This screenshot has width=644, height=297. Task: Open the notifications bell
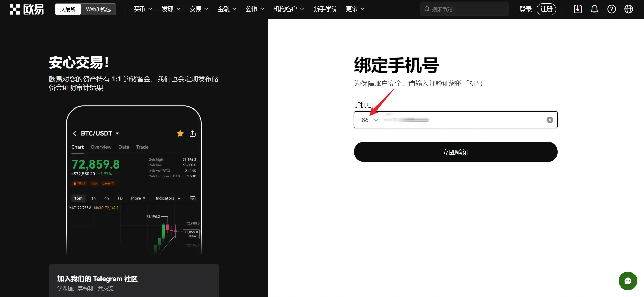594,9
